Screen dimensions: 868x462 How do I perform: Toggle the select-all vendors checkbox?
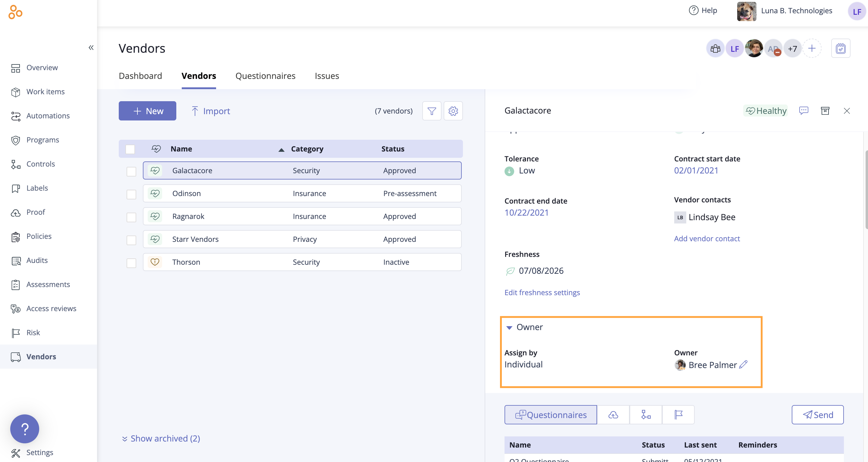click(130, 149)
